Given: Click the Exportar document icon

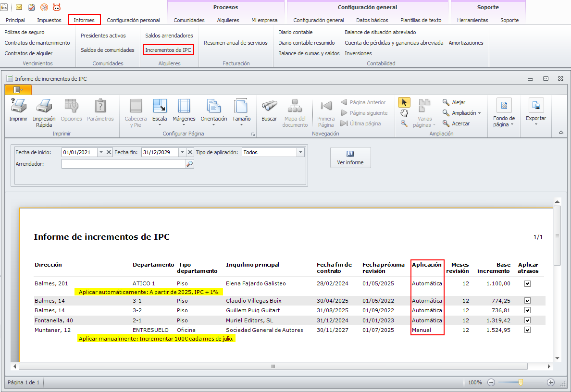Looking at the screenshot, I should click(x=535, y=106).
